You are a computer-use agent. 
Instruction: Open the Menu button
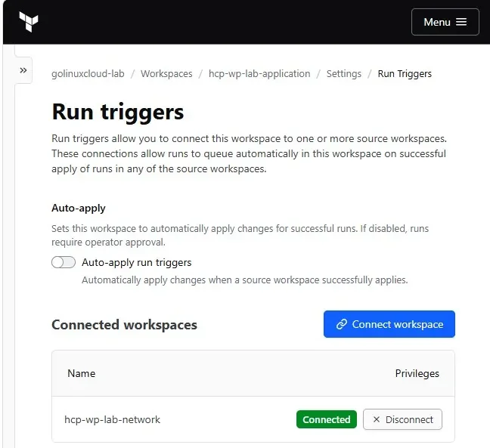445,22
